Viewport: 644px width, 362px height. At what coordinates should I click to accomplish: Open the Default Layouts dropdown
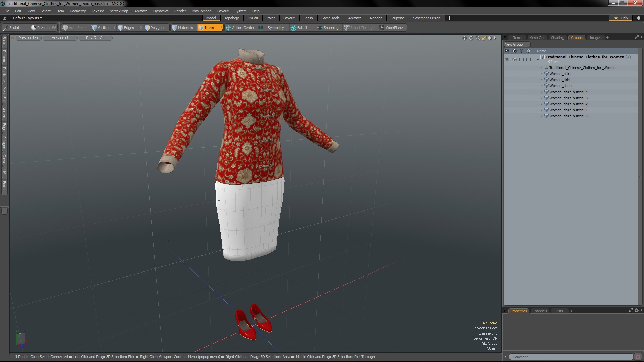point(28,18)
